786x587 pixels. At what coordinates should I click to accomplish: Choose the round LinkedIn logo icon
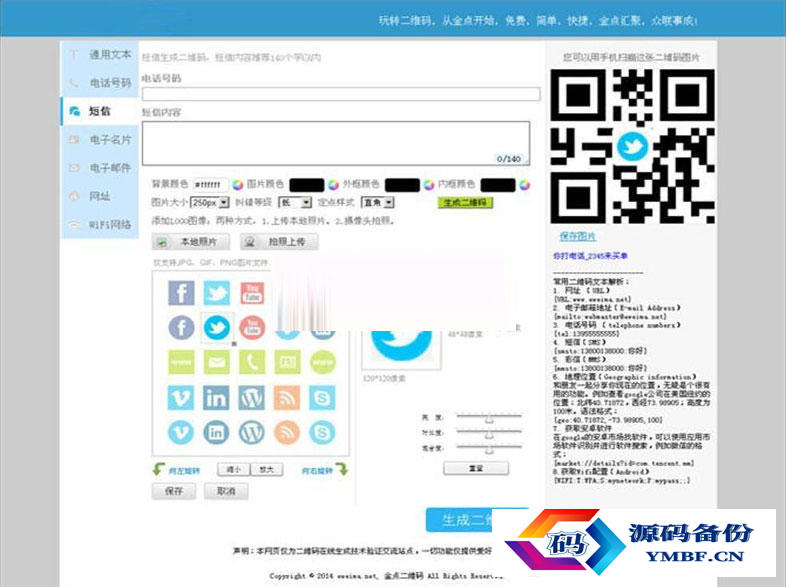coord(217,432)
